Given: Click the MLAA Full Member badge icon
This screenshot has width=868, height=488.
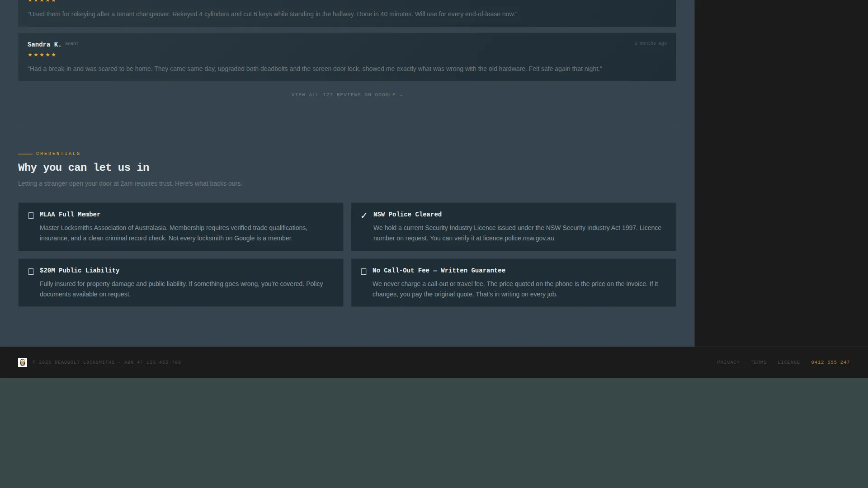Looking at the screenshot, I should click(31, 216).
